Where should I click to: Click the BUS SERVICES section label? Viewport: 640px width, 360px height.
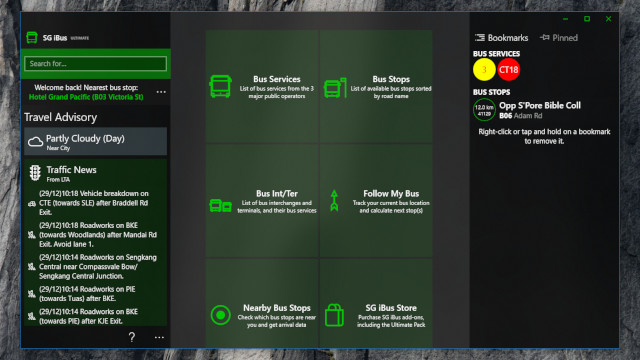496,54
